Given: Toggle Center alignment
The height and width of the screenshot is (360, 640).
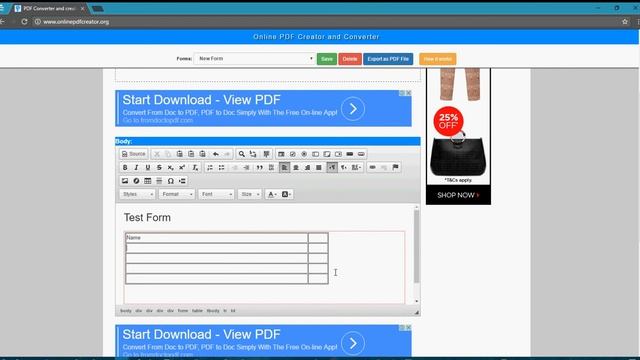Looking at the screenshot, I should point(296,167).
